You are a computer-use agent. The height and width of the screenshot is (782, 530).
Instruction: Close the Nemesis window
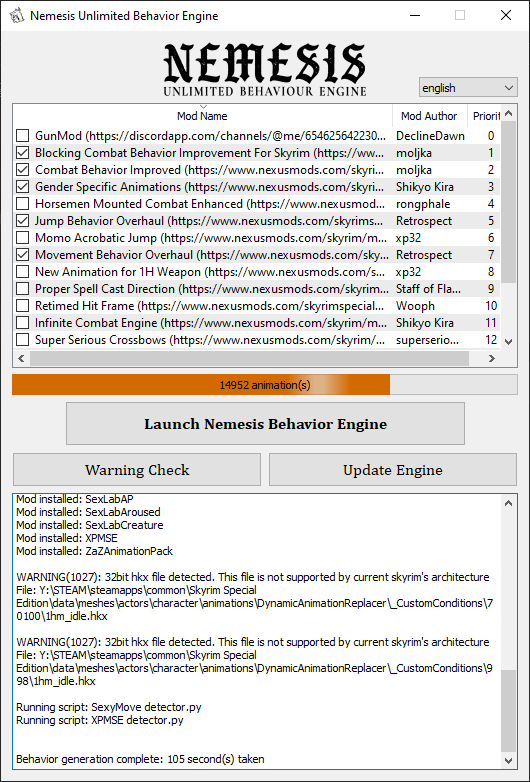[x=506, y=15]
